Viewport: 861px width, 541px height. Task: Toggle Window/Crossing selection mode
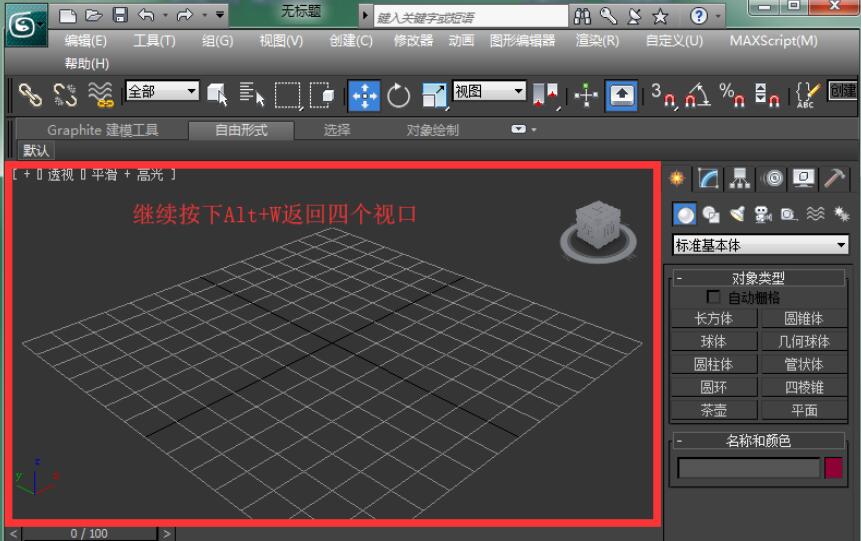322,96
